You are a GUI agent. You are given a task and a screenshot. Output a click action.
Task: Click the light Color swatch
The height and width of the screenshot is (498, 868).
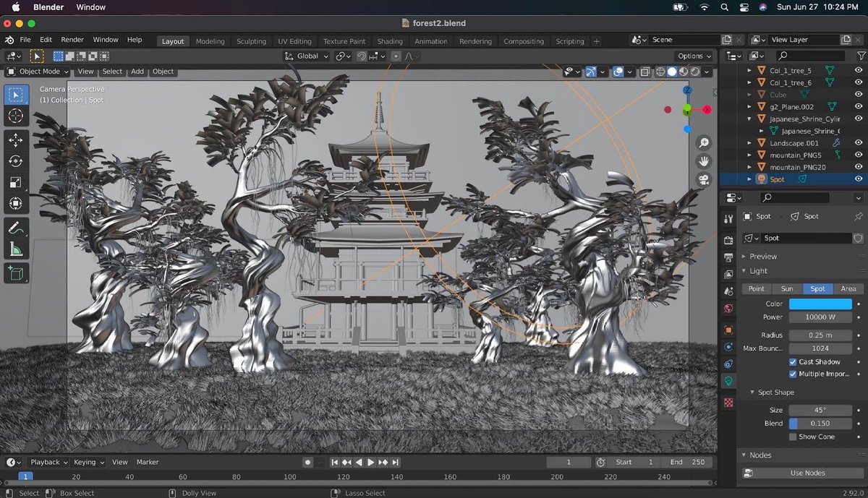(820, 304)
